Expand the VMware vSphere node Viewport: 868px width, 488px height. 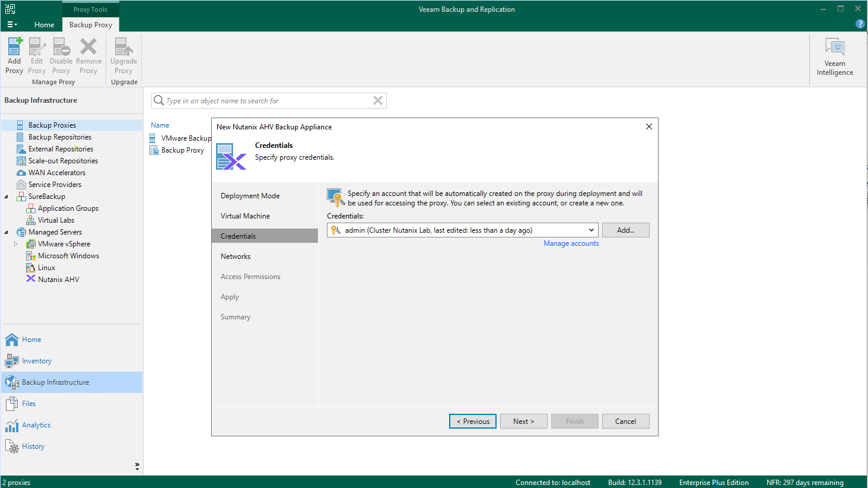click(x=16, y=244)
